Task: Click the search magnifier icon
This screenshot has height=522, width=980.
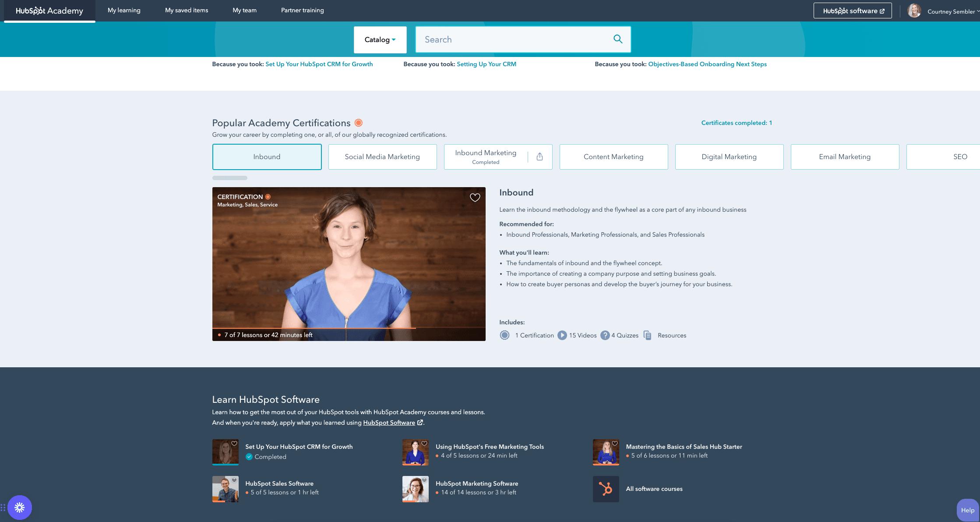Action: pos(618,39)
